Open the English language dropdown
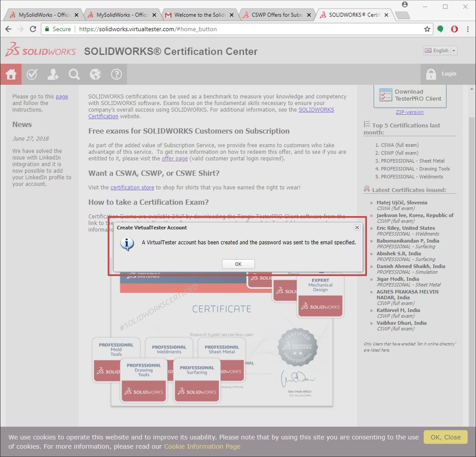476x457 pixels. coord(440,50)
